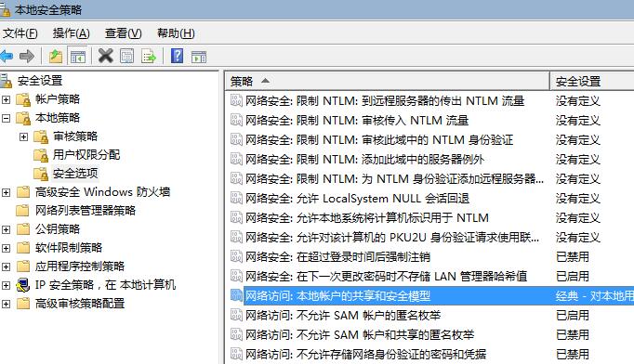
Task: Click the Export list toolbar icon
Action: 149,56
